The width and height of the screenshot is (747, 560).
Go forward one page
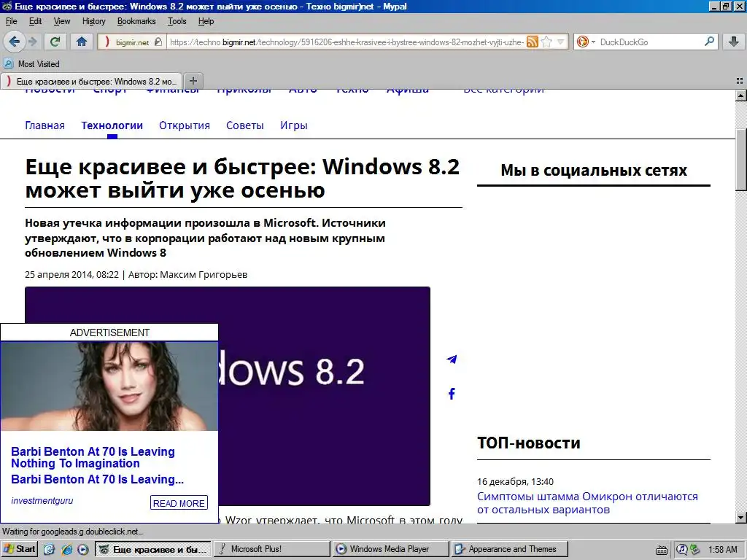click(33, 42)
